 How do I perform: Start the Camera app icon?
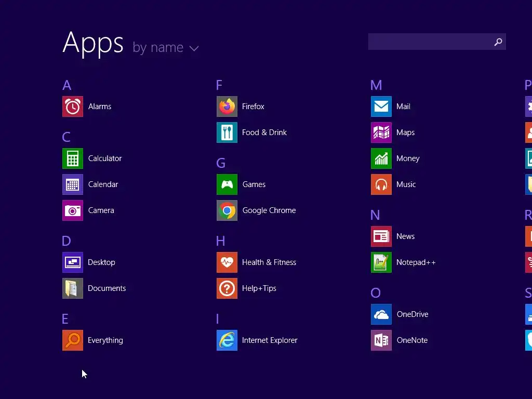[73, 210]
